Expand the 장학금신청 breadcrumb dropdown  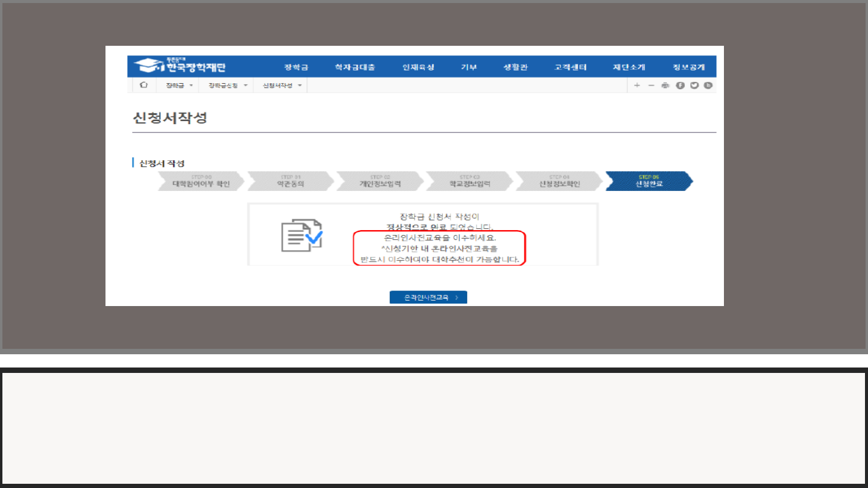228,86
